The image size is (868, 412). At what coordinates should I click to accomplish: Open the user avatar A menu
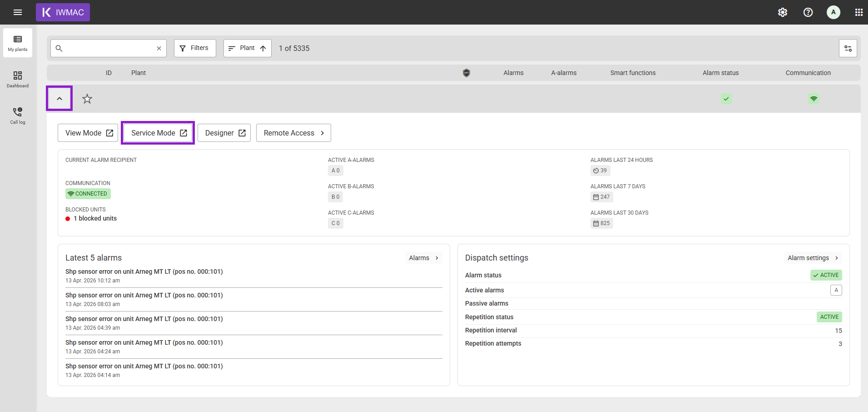point(833,12)
